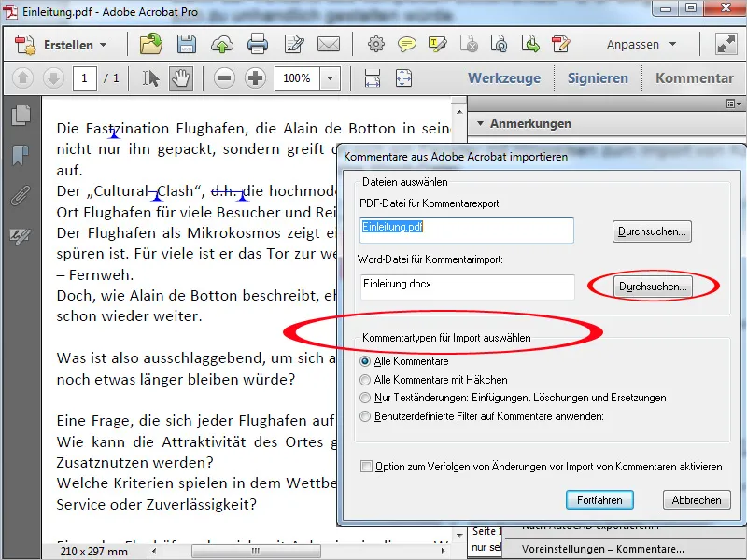Click the horizontal scrollbar thumb in the document
This screenshot has height=560, width=747.
point(256,551)
